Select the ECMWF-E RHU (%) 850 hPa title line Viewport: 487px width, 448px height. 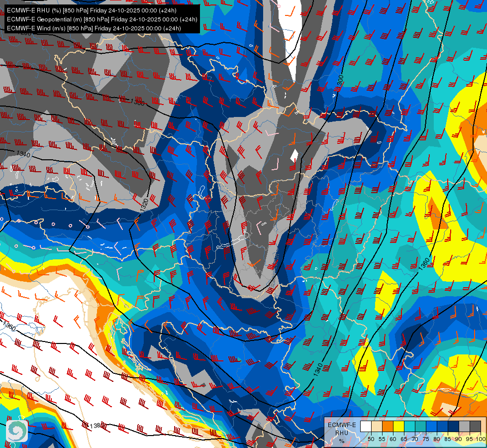pyautogui.click(x=92, y=10)
